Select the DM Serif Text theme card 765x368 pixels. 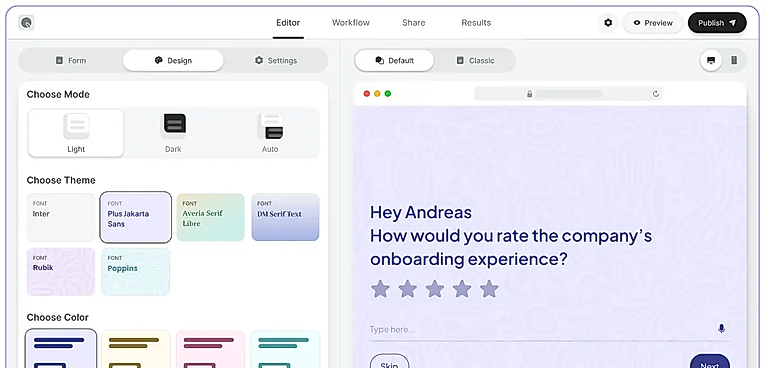285,217
